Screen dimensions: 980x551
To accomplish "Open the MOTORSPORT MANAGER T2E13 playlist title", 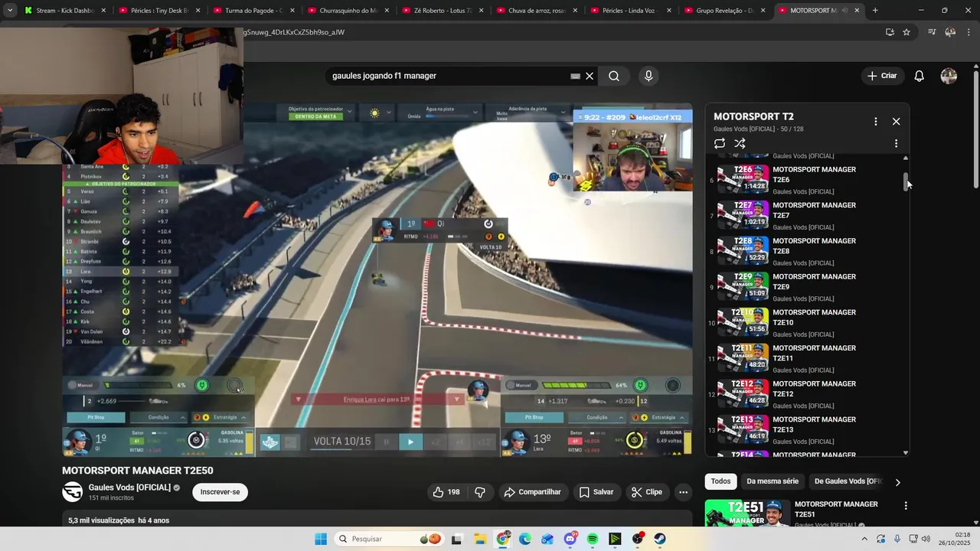I will pos(814,425).
